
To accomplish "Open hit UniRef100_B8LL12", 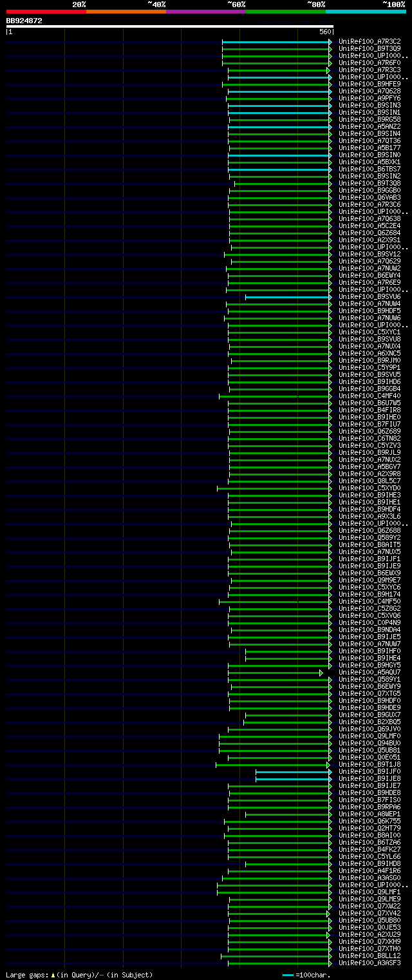I will [x=370, y=956].
